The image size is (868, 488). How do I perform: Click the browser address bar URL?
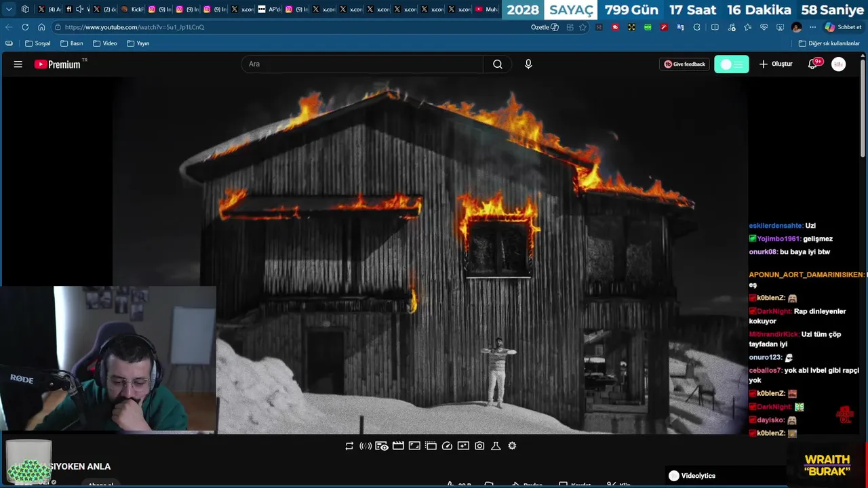tap(134, 27)
